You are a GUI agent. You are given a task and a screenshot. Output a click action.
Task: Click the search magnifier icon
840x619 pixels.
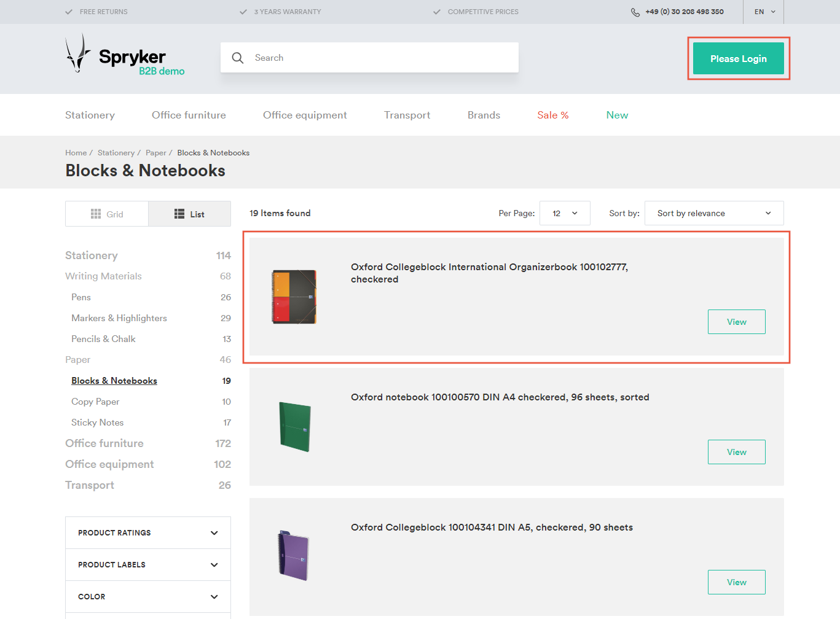click(238, 58)
